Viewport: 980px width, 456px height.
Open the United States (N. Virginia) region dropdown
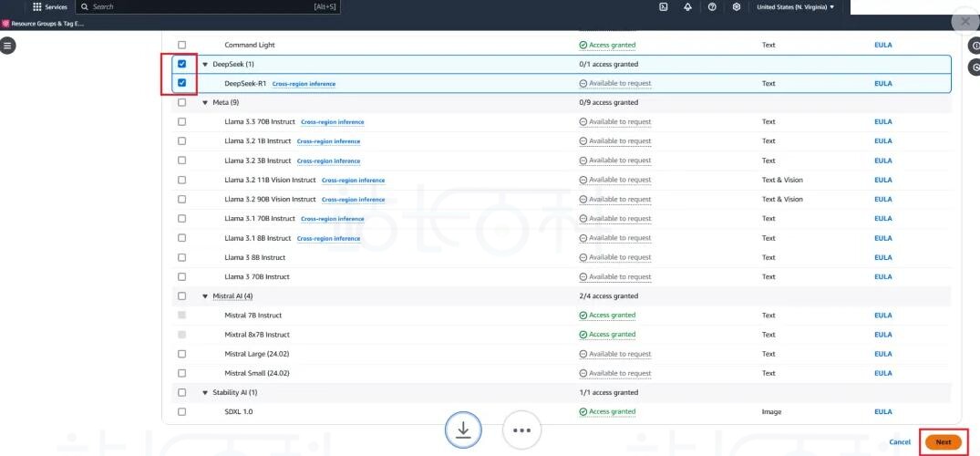tap(795, 6)
